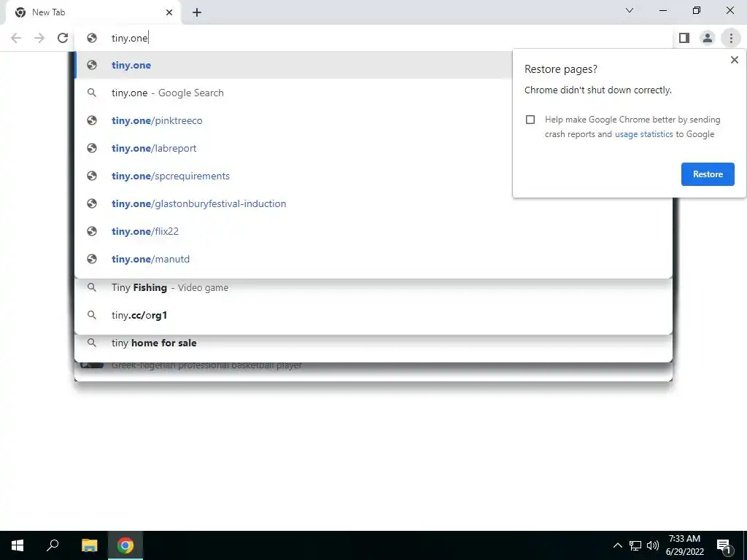The image size is (747, 560).
Task: Open the Chrome profile avatar
Action: coord(708,38)
